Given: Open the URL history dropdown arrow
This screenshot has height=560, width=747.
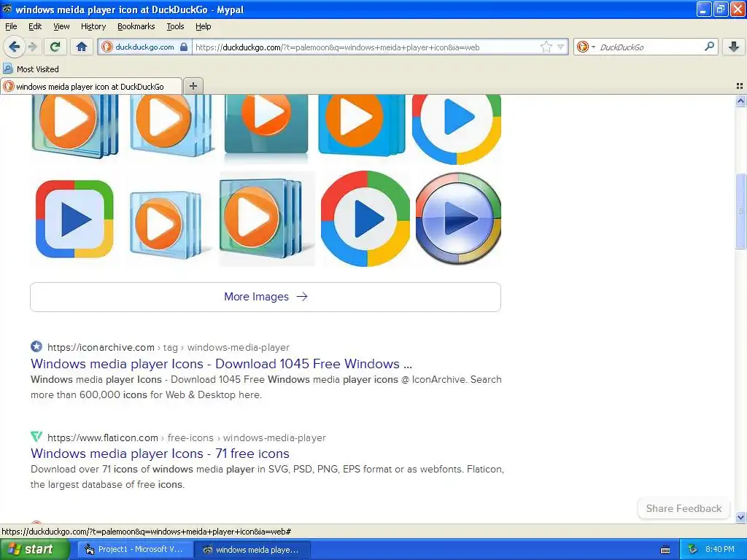Looking at the screenshot, I should pyautogui.click(x=561, y=47).
